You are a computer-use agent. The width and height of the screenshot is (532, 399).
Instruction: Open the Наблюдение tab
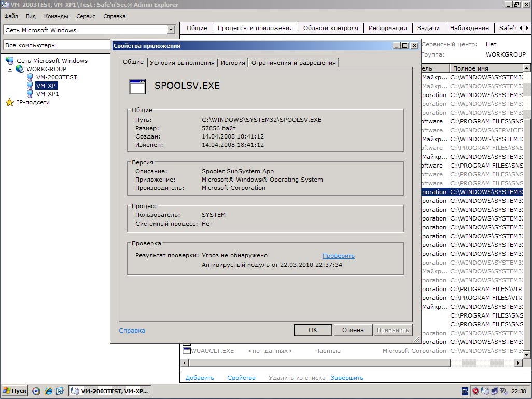469,28
